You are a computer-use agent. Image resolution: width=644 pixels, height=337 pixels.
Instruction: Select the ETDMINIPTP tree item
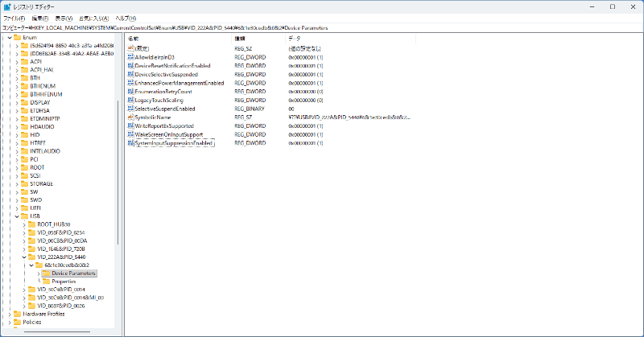tap(45, 118)
